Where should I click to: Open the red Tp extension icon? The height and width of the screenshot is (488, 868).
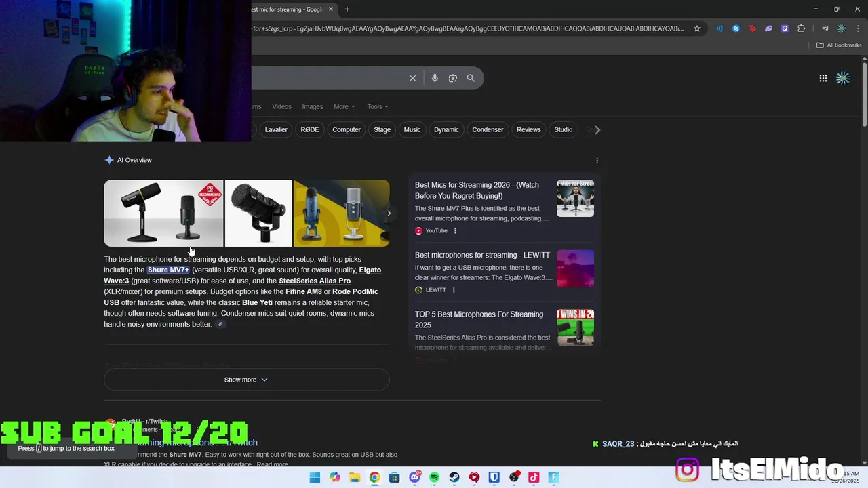(752, 28)
